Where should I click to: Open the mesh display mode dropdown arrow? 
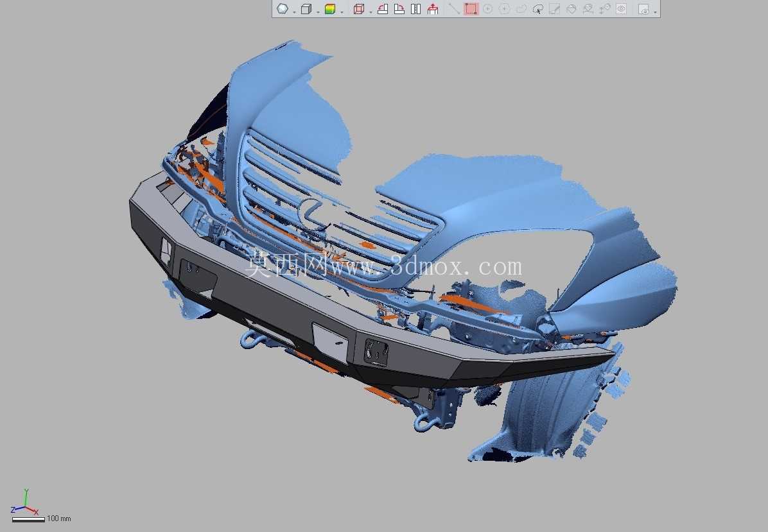coord(294,12)
